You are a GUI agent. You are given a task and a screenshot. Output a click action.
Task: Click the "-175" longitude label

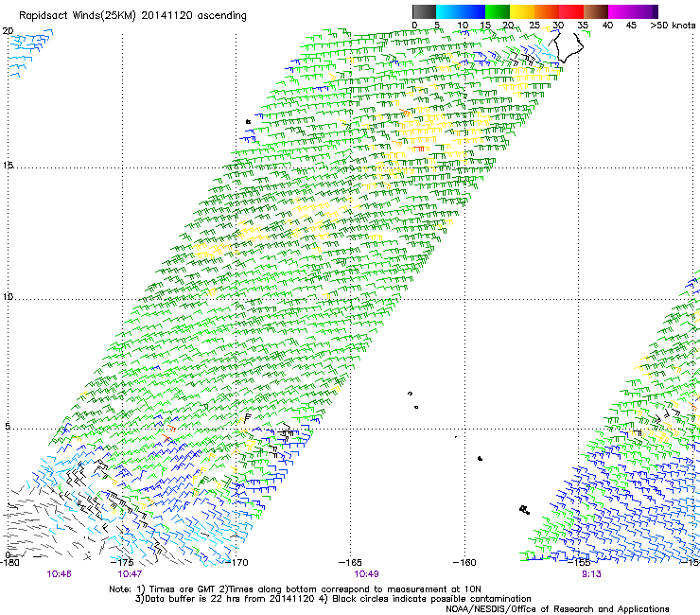point(121,562)
